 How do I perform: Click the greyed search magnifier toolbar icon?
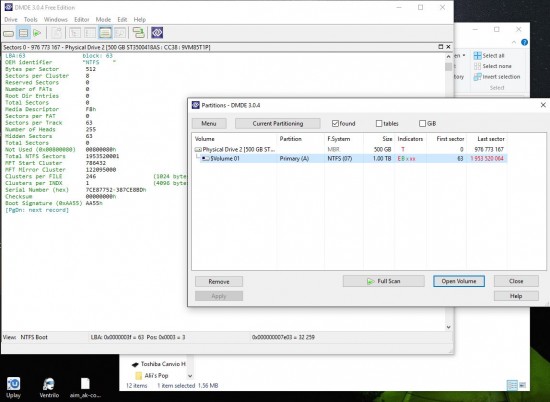pyautogui.click(x=120, y=33)
